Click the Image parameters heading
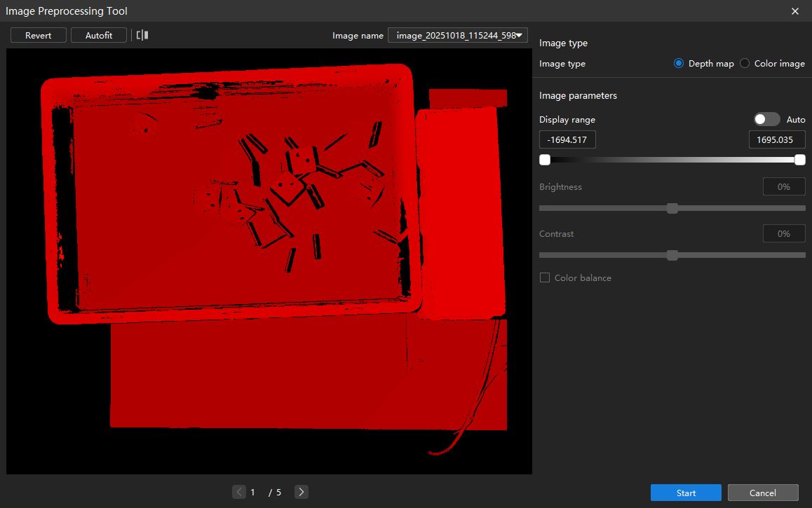This screenshot has height=508, width=812. pos(578,96)
